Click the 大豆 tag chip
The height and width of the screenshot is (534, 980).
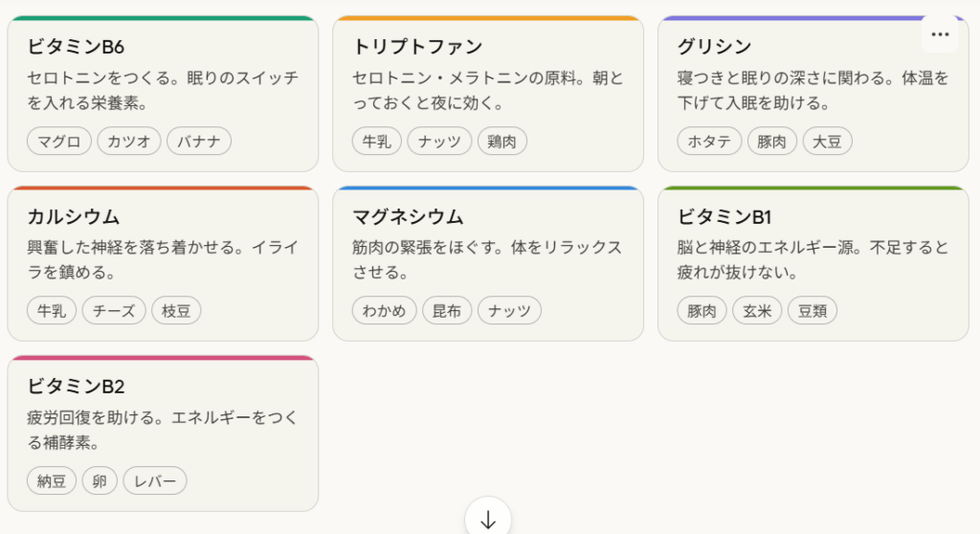[827, 142]
